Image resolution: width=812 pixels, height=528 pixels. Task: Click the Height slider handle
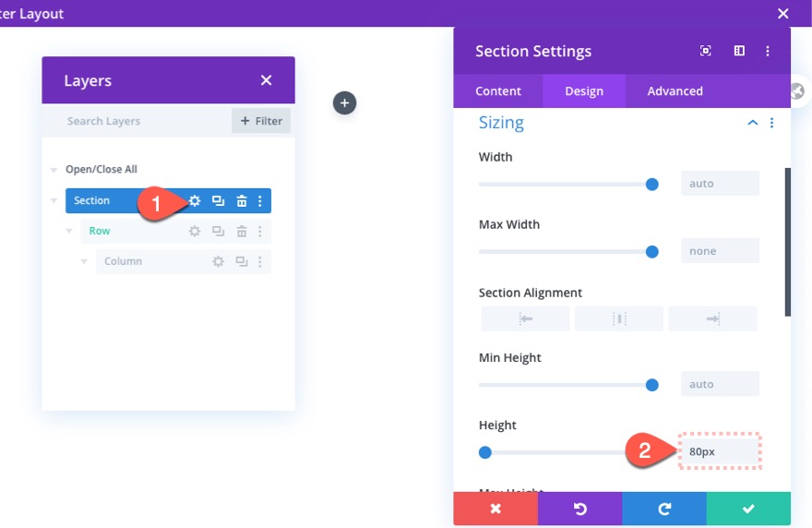click(485, 452)
